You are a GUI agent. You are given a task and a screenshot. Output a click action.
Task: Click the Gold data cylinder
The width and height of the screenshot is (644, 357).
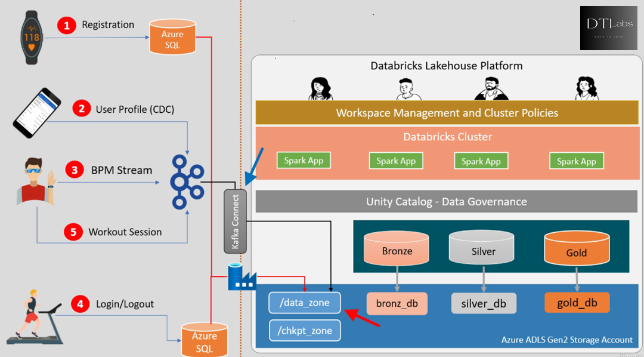576,247
